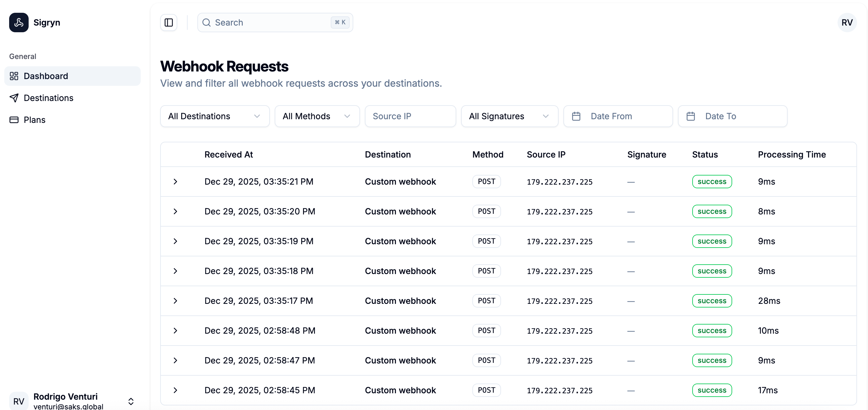This screenshot has height=410, width=868.
Task: Open the All Methods dropdown
Action: (317, 116)
